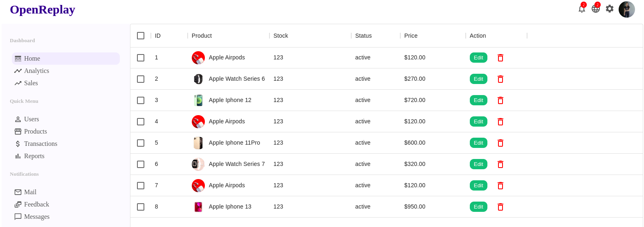Open the Analytics menu item
The height and width of the screenshot is (227, 644).
click(66, 71)
